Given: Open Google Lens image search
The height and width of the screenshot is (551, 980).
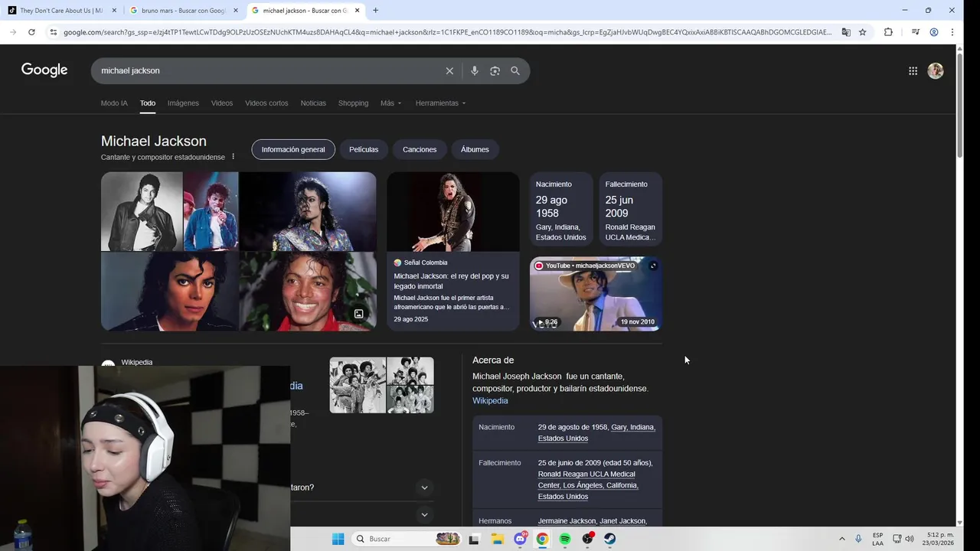Looking at the screenshot, I should click(x=495, y=70).
